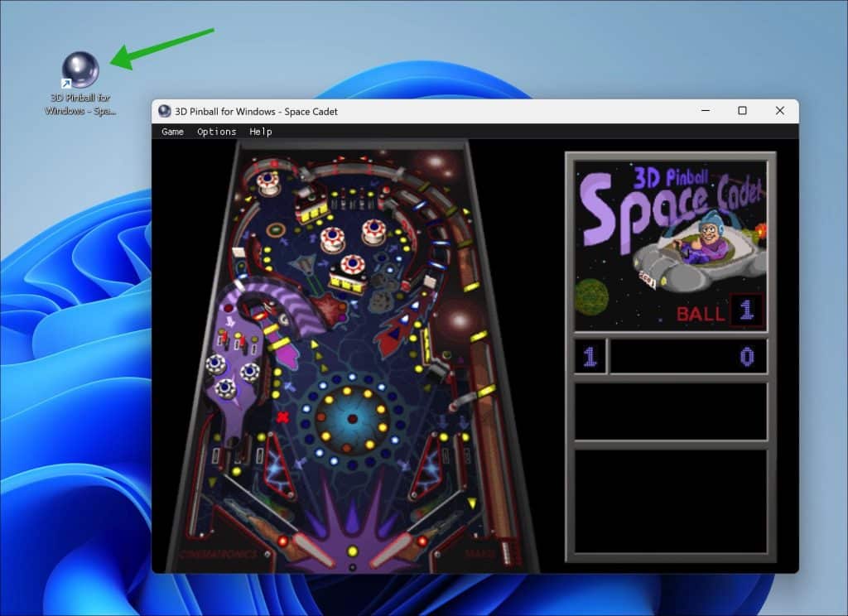Minimize the 3D Pinball window
848x616 pixels.
click(706, 110)
